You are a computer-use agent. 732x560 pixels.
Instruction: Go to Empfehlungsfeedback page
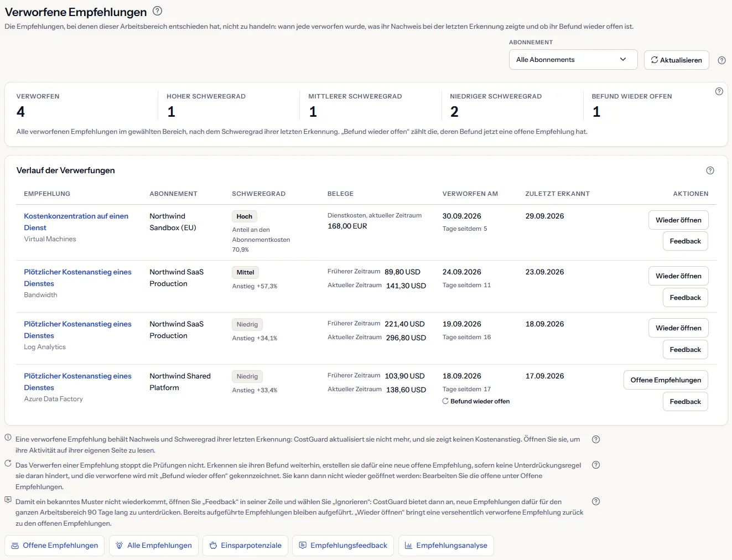tap(343, 546)
